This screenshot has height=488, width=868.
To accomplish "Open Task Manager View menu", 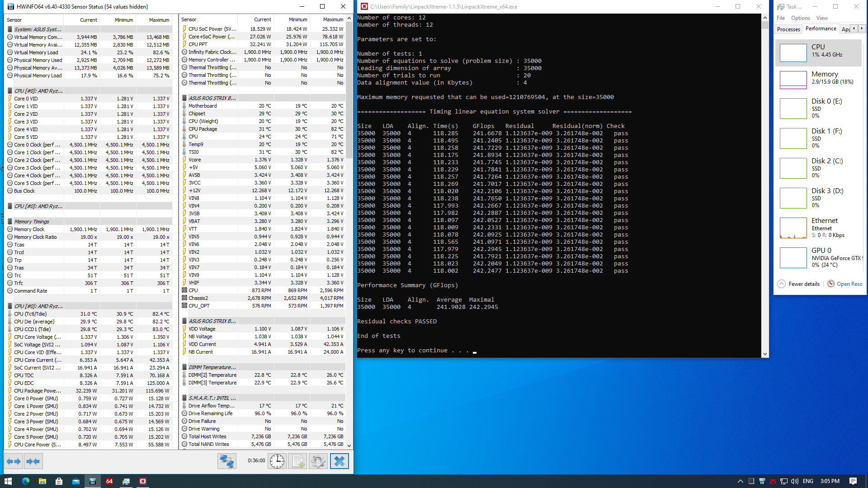I will point(822,18).
